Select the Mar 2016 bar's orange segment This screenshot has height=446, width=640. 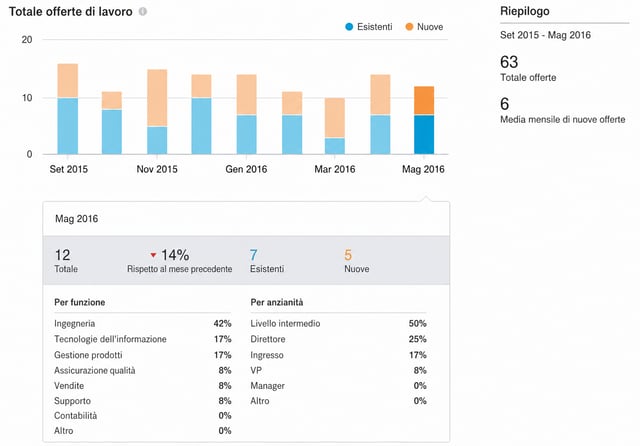pos(335,118)
